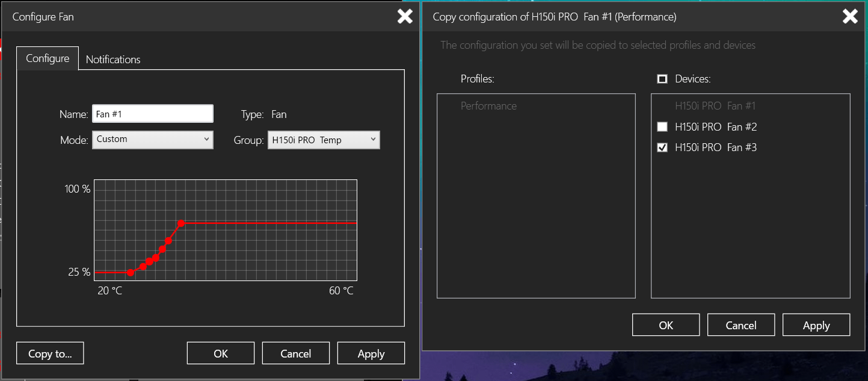Click OK in the Configure Fan dialog
The image size is (868, 381).
221,353
